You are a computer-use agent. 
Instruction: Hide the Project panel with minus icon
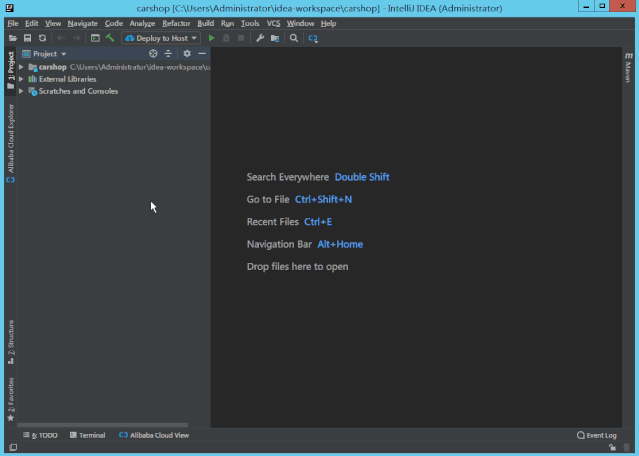click(x=201, y=54)
